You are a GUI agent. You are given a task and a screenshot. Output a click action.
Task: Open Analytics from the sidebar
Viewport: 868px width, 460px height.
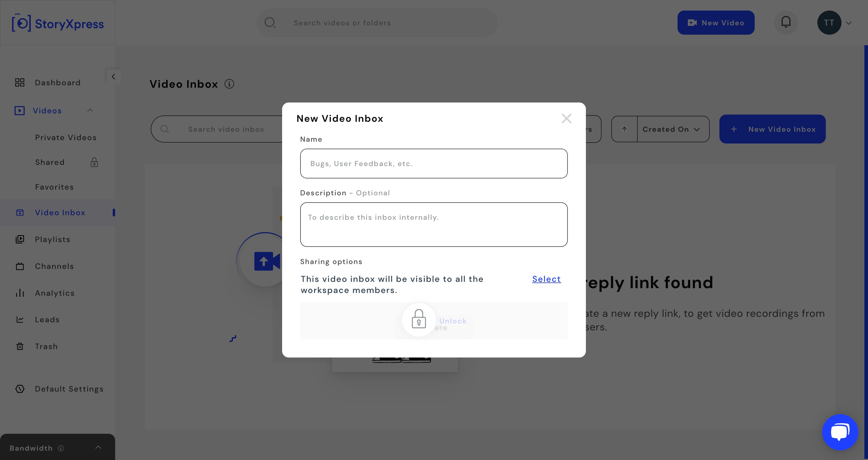55,293
